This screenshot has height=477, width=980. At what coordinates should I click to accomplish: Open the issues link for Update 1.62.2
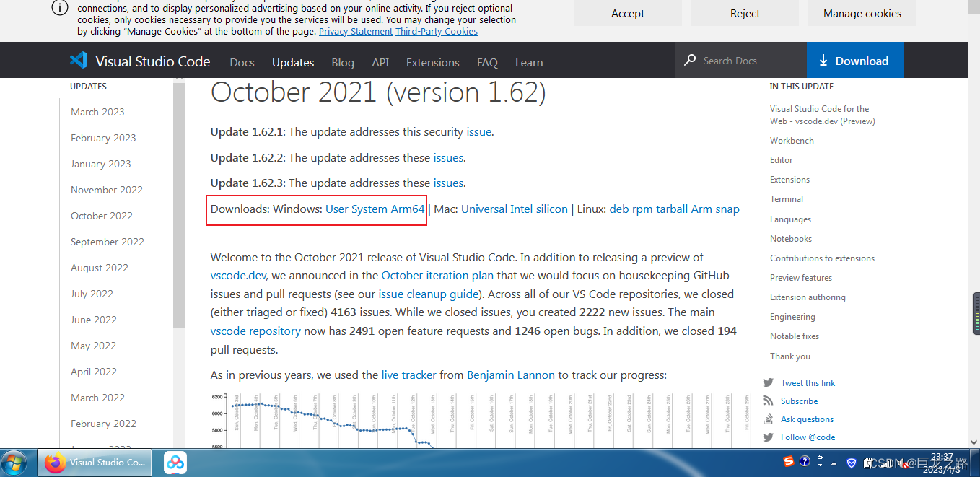point(448,157)
